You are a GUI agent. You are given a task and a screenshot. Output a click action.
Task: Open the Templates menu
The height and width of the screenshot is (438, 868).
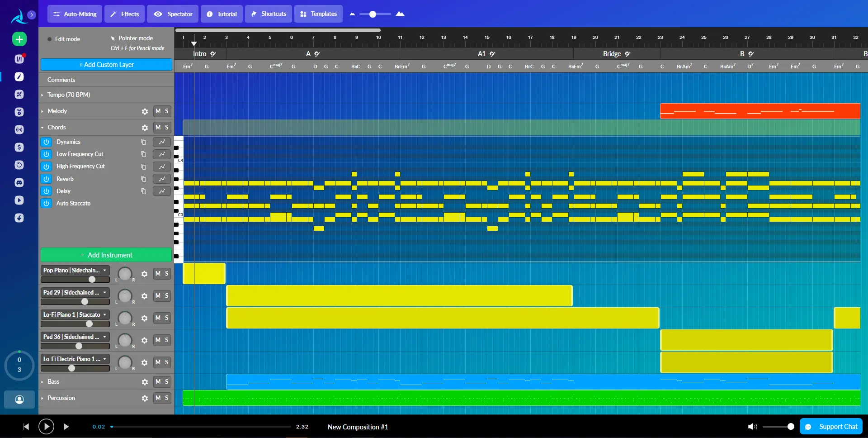click(x=318, y=14)
